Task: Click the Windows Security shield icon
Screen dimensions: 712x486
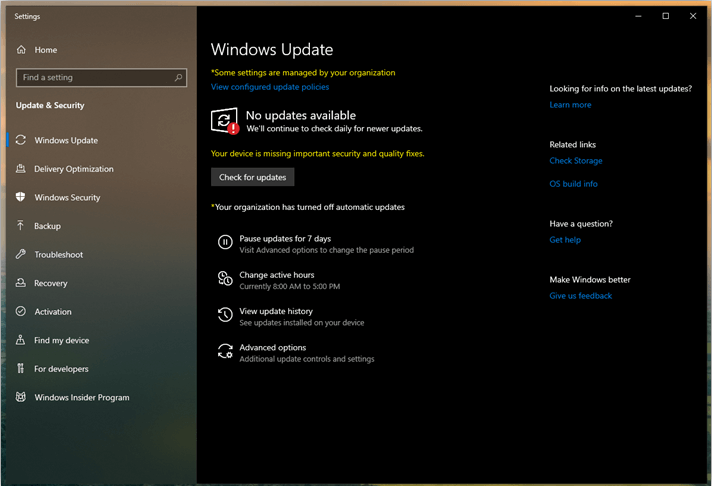Action: 21,197
